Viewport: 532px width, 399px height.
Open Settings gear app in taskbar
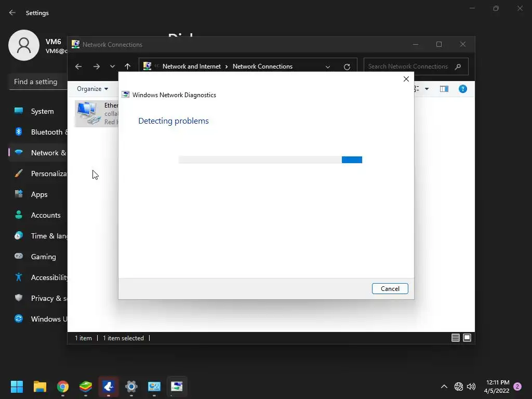click(131, 387)
